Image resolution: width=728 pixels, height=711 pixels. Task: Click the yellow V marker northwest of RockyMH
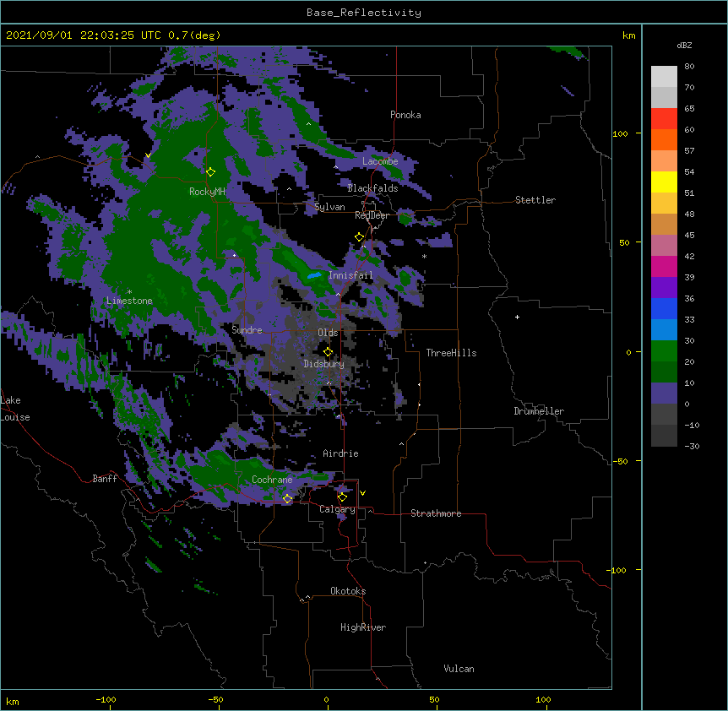click(x=148, y=155)
